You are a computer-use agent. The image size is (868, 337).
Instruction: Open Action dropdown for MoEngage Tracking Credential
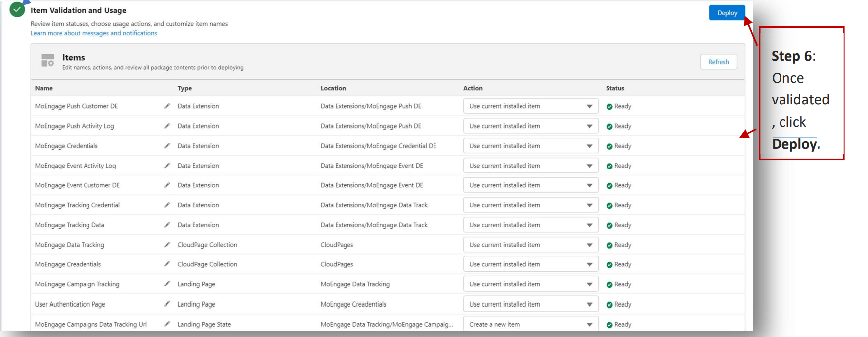tap(530, 205)
